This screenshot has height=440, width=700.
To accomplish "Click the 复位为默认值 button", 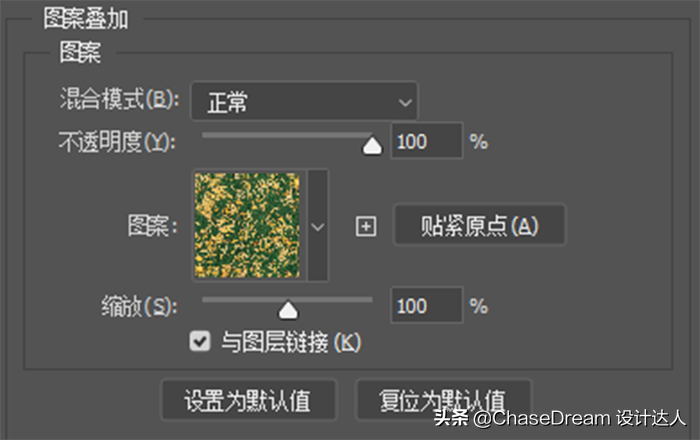I will 443,400.
